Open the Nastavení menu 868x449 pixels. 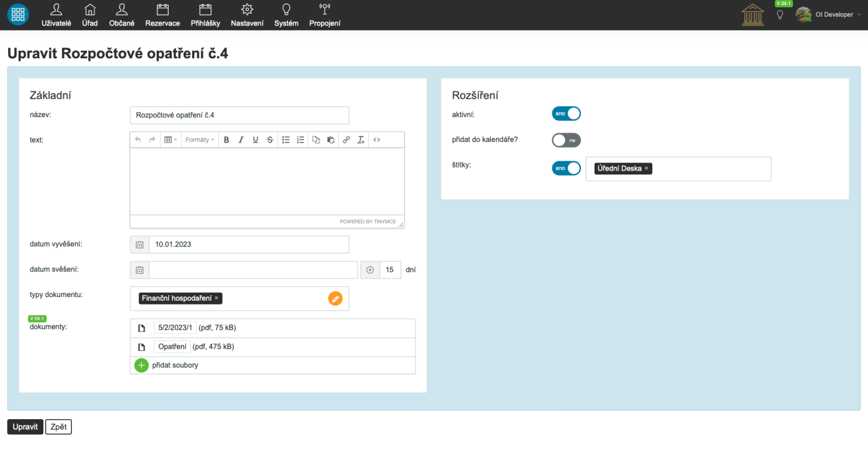[x=247, y=15]
